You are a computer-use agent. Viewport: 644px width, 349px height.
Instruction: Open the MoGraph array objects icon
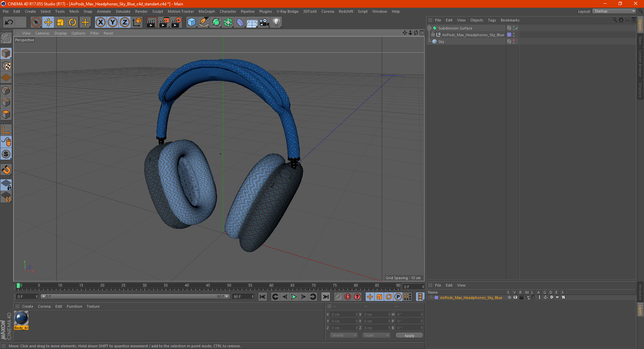(x=228, y=22)
